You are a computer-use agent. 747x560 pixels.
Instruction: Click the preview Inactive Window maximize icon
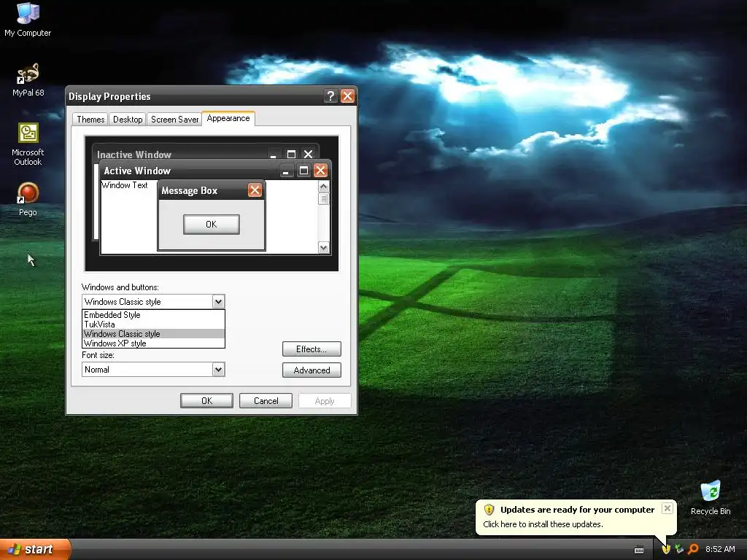[x=291, y=154]
